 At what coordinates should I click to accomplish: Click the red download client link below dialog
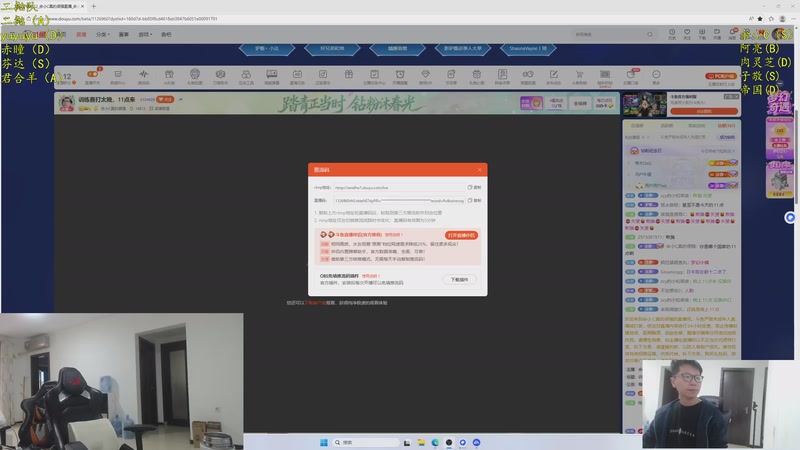point(315,303)
